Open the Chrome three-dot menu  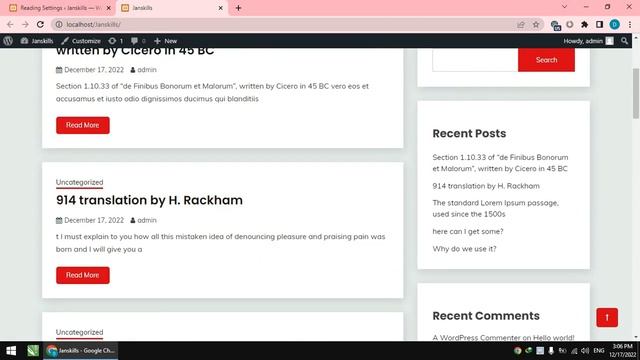coord(630,24)
